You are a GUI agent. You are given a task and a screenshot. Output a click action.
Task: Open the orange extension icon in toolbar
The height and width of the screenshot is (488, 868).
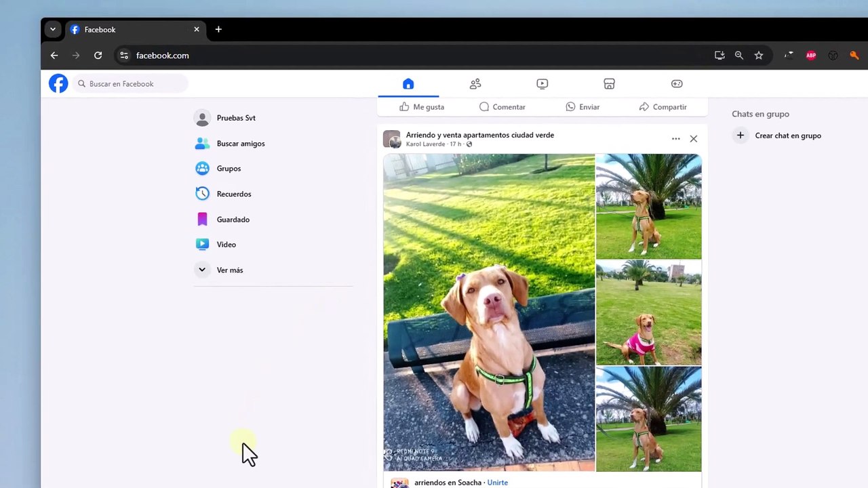coord(854,56)
